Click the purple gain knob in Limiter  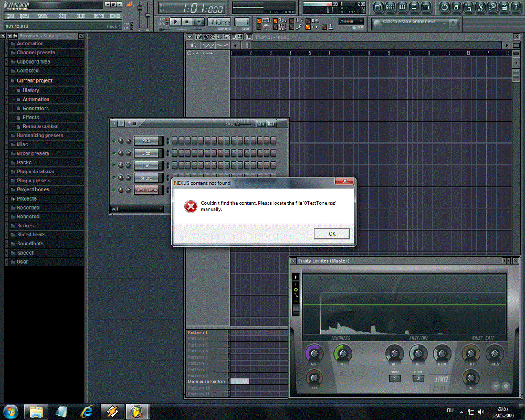coord(314,353)
